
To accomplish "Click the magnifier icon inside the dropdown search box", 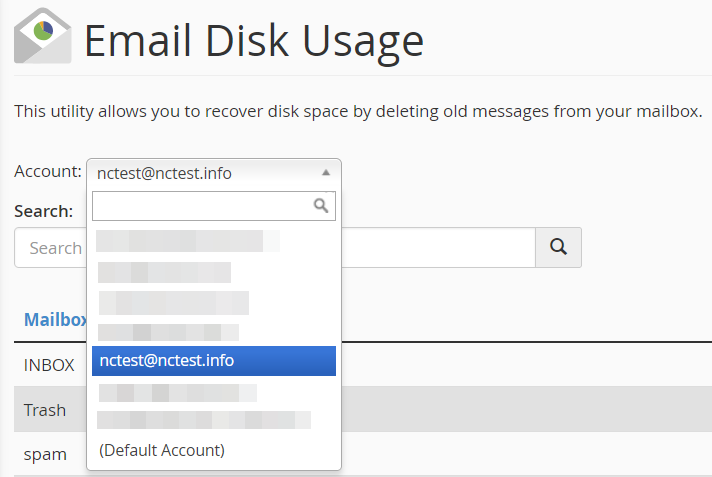I will (321, 206).
